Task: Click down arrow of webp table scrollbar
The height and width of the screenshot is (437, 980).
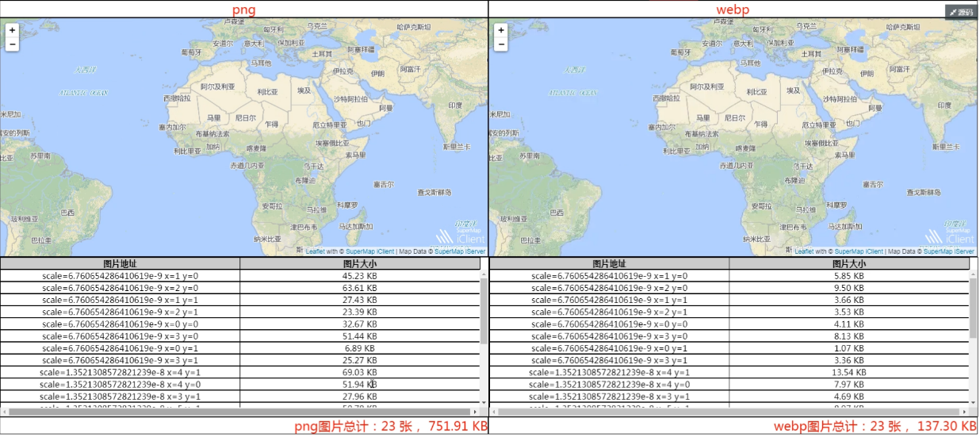Action: coord(974,402)
